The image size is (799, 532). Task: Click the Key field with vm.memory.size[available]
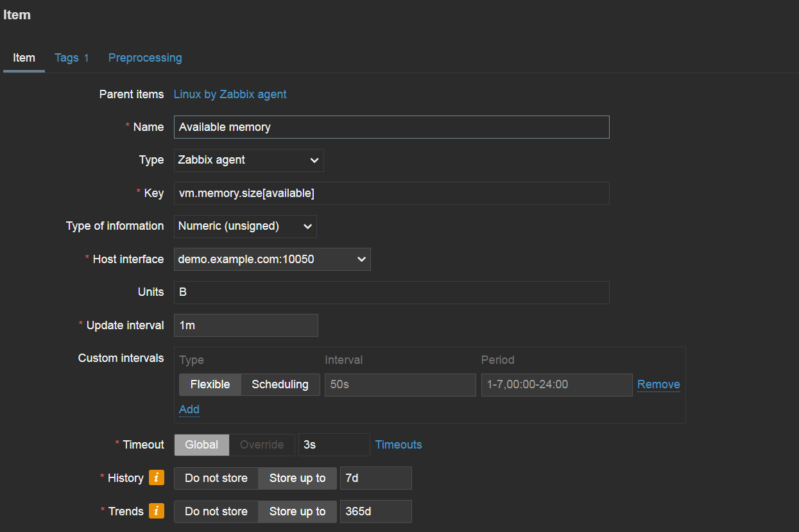coord(391,193)
